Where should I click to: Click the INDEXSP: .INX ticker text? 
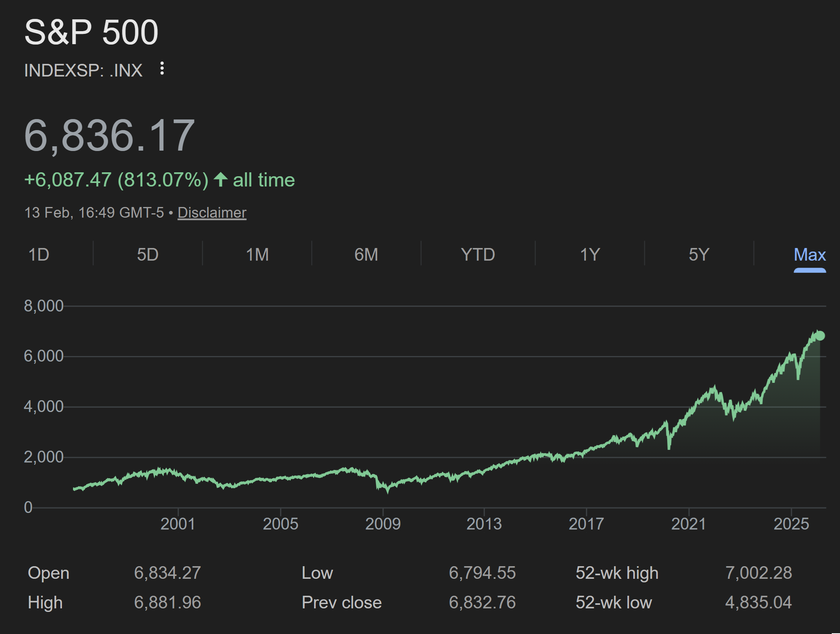[x=83, y=71]
